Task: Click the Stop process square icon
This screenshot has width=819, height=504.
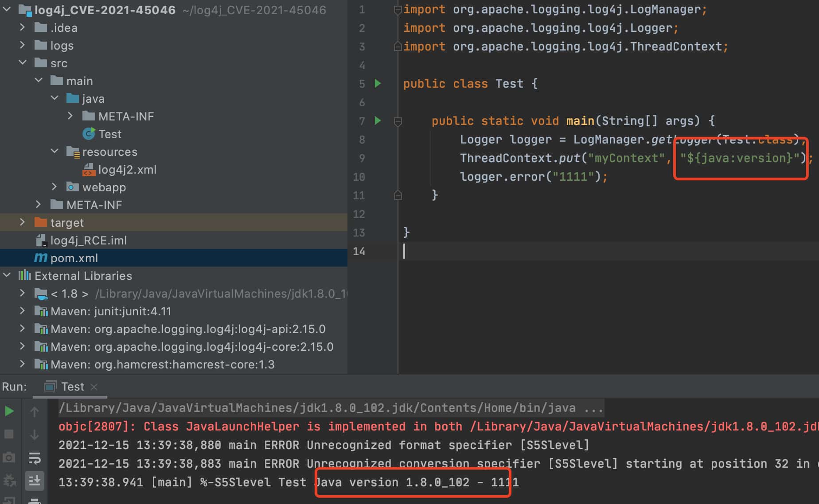Action: (9, 434)
